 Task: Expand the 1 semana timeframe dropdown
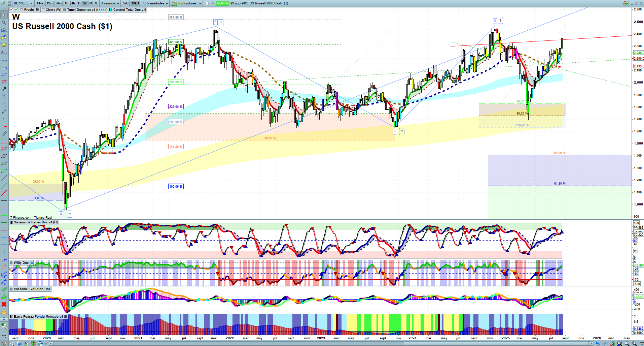[110, 3]
